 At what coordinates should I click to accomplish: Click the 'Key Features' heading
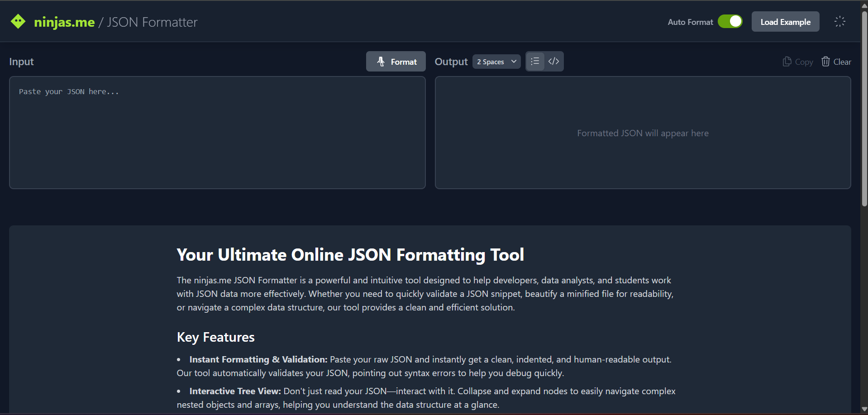(x=215, y=337)
